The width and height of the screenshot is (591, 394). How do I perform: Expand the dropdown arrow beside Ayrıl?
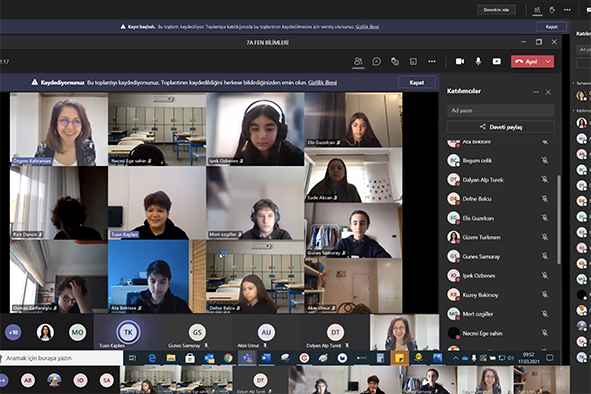pyautogui.click(x=548, y=61)
